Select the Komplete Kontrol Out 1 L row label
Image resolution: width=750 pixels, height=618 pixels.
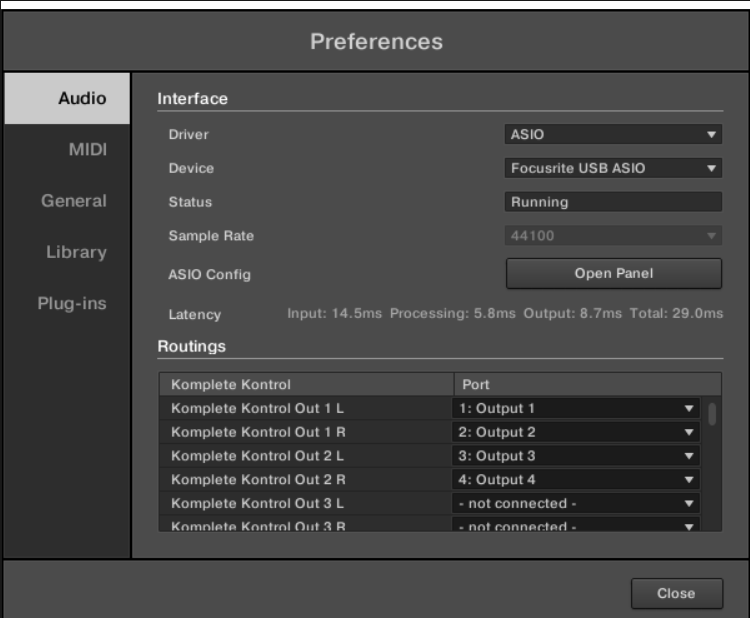[x=257, y=408]
